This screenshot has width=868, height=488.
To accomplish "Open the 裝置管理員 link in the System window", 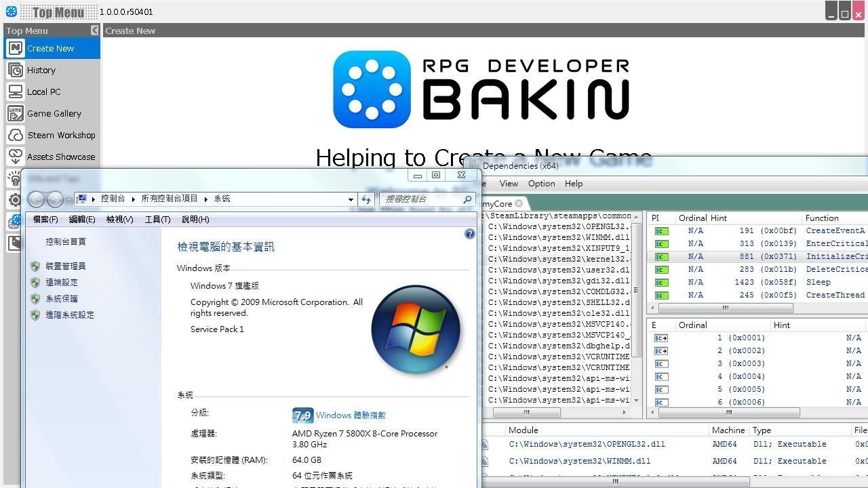I will pos(64,266).
